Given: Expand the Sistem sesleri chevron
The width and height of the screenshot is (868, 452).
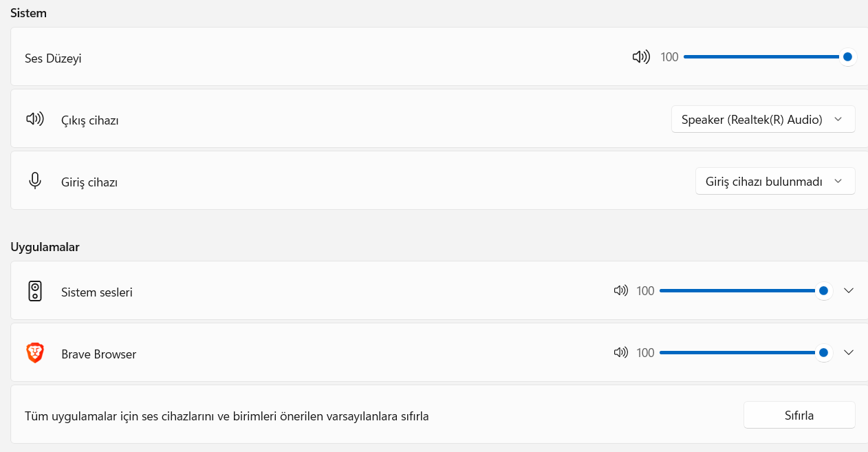Looking at the screenshot, I should click(x=849, y=290).
